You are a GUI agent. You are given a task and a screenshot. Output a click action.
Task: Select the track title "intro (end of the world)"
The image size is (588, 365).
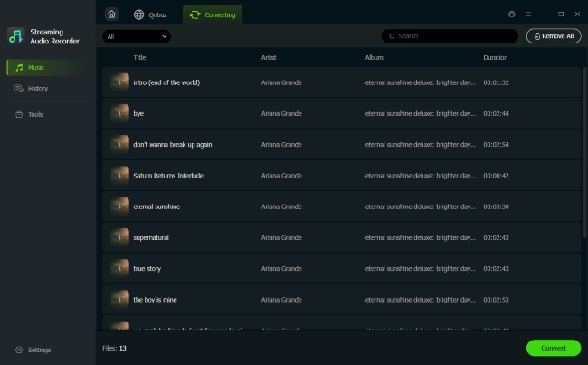[166, 82]
